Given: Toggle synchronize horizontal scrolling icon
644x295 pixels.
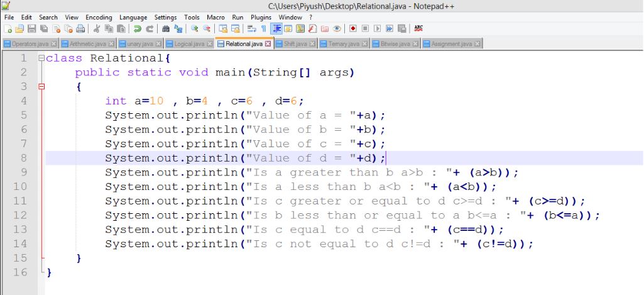Looking at the screenshot, I should (236, 29).
